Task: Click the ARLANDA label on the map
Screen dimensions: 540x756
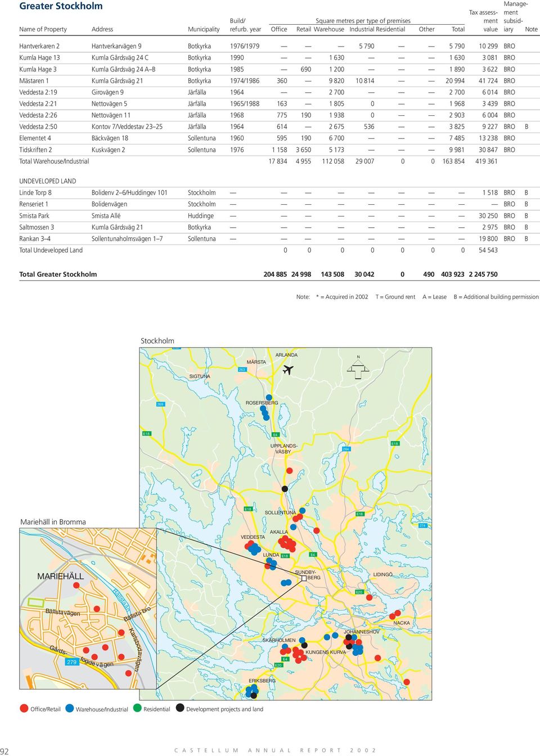Action: pyautogui.click(x=286, y=355)
